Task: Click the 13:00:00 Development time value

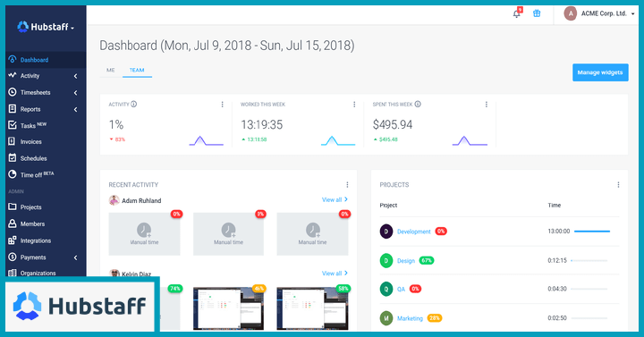Action: [558, 232]
